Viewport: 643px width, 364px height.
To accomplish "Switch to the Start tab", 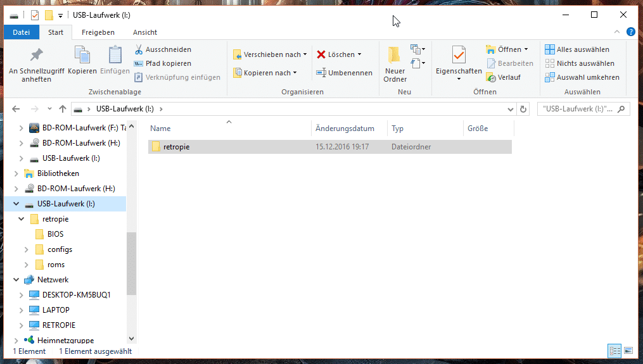I will click(56, 32).
